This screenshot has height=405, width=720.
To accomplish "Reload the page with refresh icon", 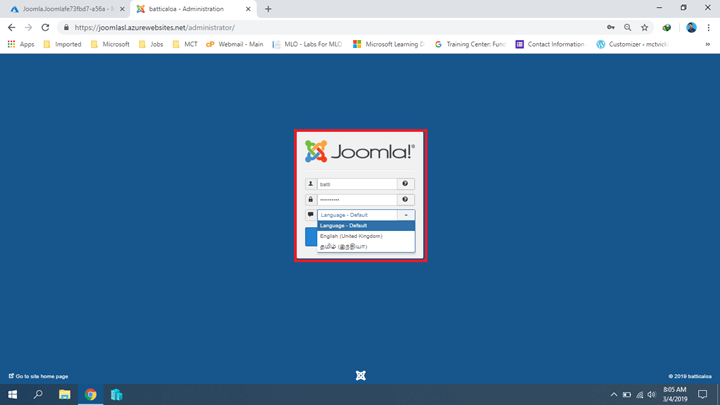I will (45, 28).
